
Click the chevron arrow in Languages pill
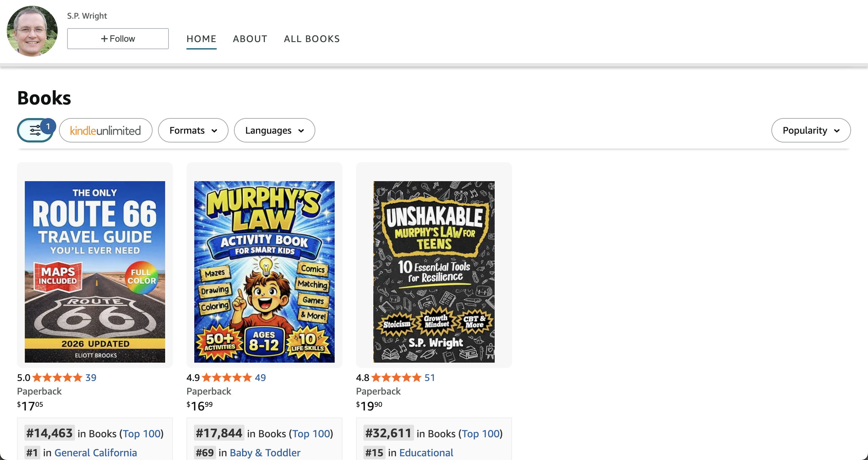[x=301, y=131]
